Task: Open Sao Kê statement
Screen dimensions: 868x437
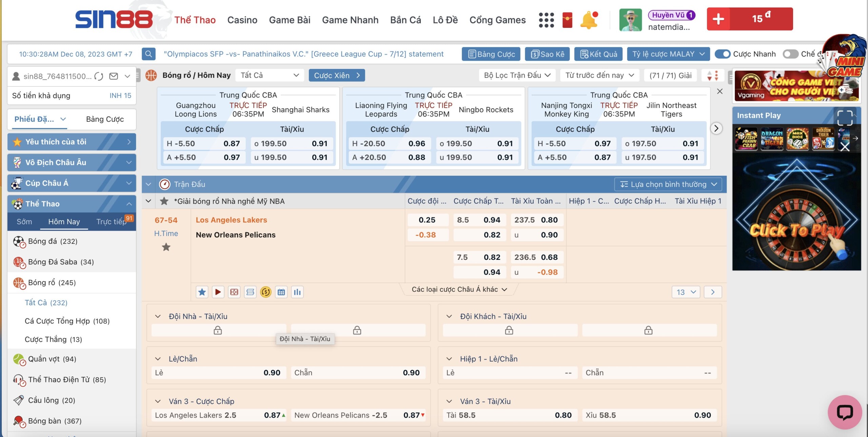Action: click(547, 54)
